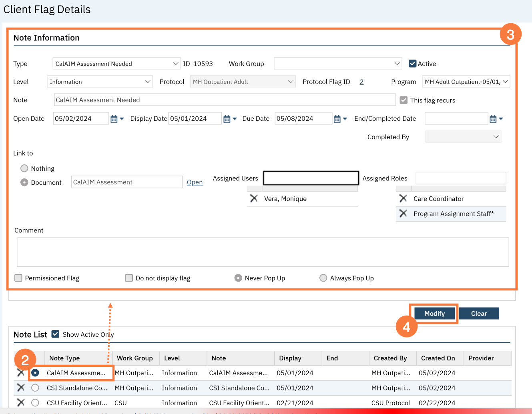Screen dimensions: 532x414
Task: Open the Due Date calendar picker
Action: coord(337,119)
